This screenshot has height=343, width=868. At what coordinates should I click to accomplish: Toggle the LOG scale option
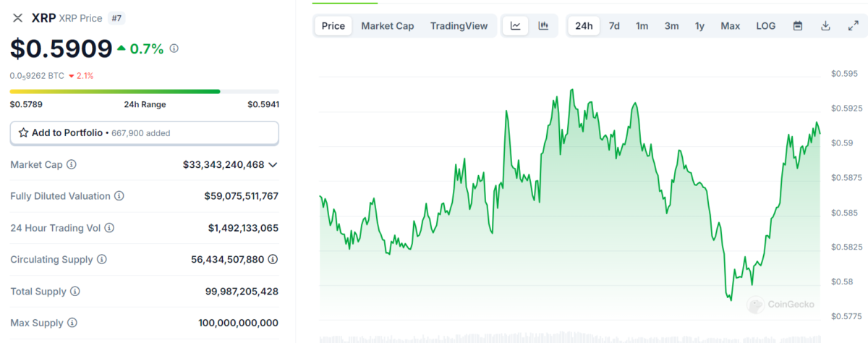coord(766,26)
